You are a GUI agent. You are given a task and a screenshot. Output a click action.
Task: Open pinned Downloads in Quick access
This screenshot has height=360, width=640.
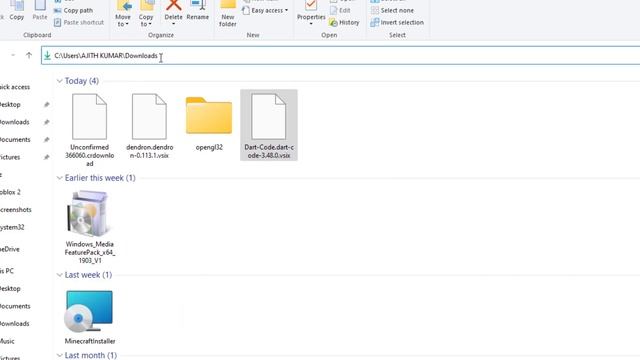pyautogui.click(x=15, y=122)
